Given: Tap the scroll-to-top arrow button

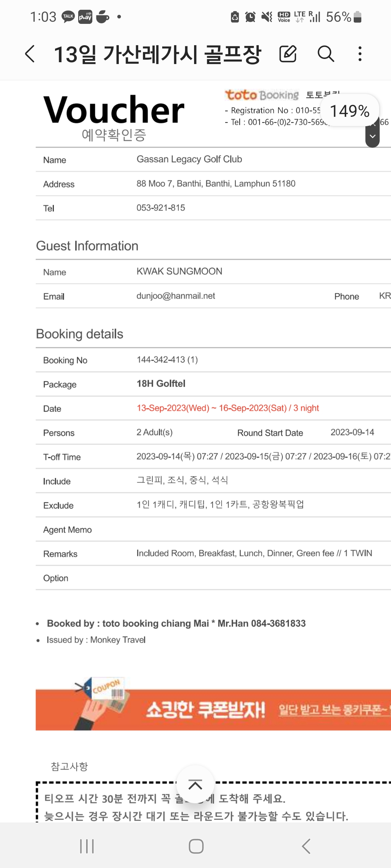Looking at the screenshot, I should (x=195, y=785).
